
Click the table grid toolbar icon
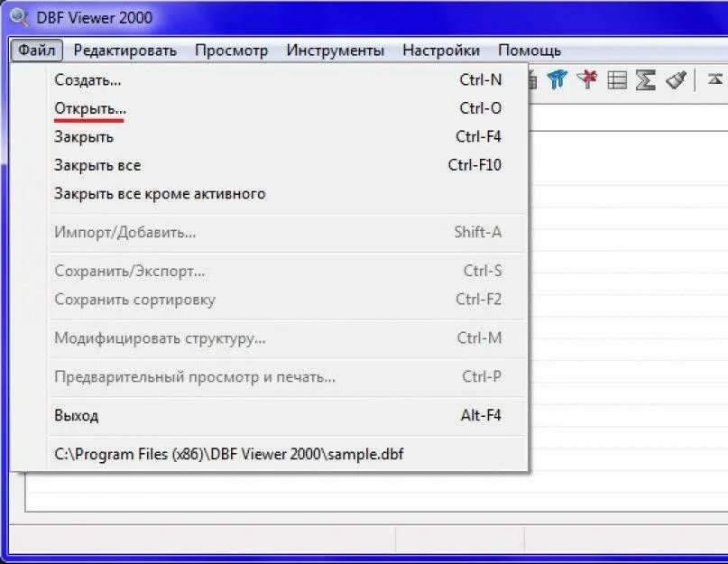point(617,80)
